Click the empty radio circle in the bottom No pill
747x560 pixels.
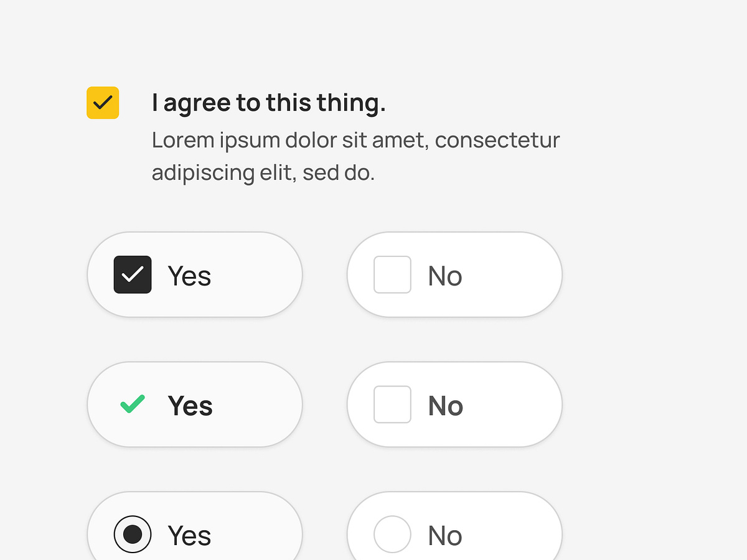click(x=392, y=534)
